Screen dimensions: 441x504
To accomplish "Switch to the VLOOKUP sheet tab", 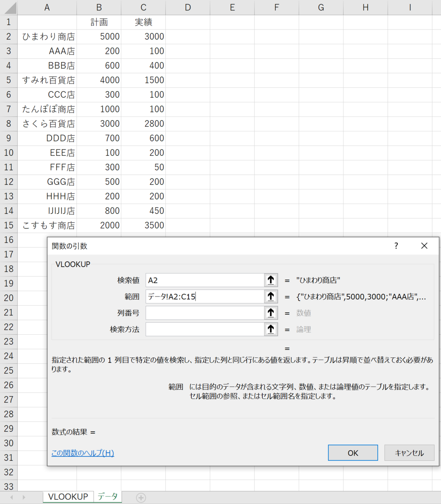I will pyautogui.click(x=68, y=496).
